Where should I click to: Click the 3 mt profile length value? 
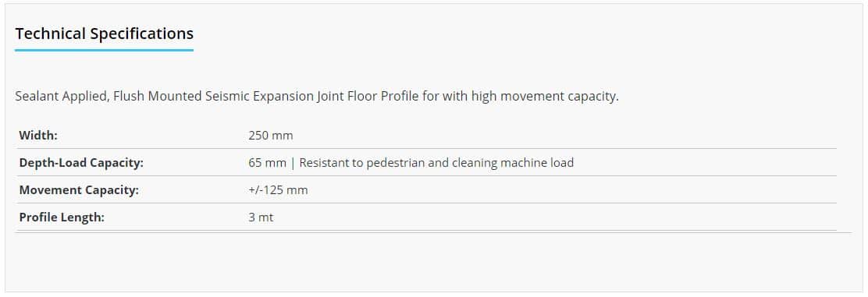(261, 217)
